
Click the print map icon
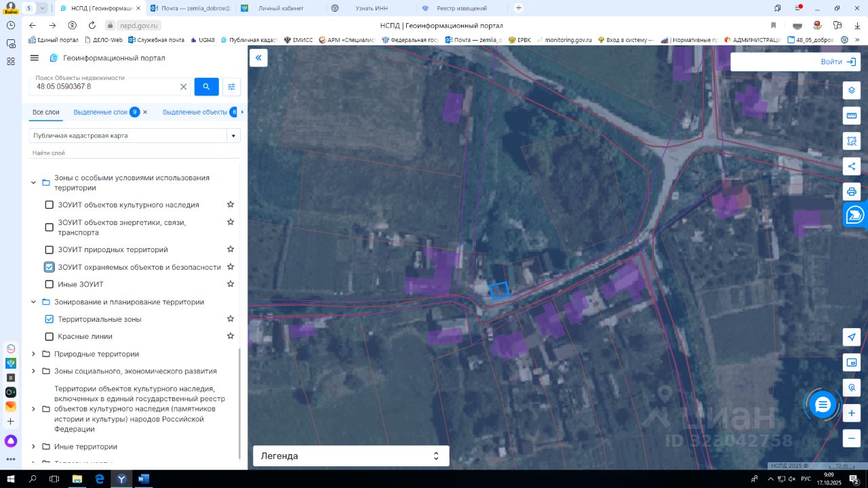(x=852, y=192)
